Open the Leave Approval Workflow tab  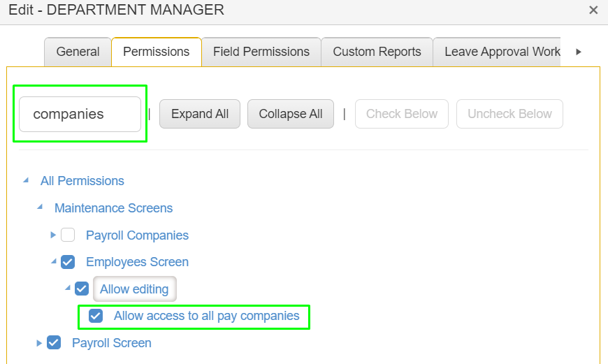pos(497,52)
